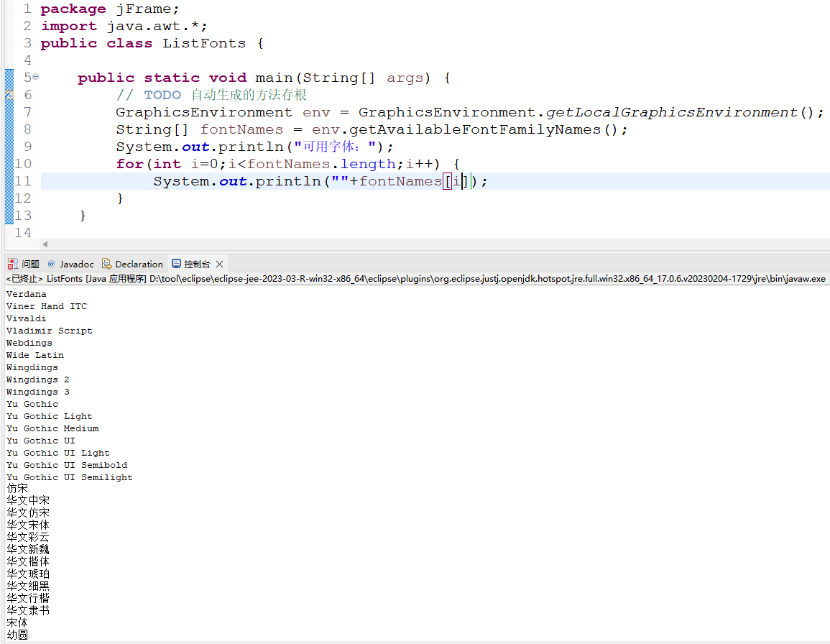Image resolution: width=830 pixels, height=644 pixels.
Task: Click the @ symbol Javadoc tab icon
Action: [50, 263]
